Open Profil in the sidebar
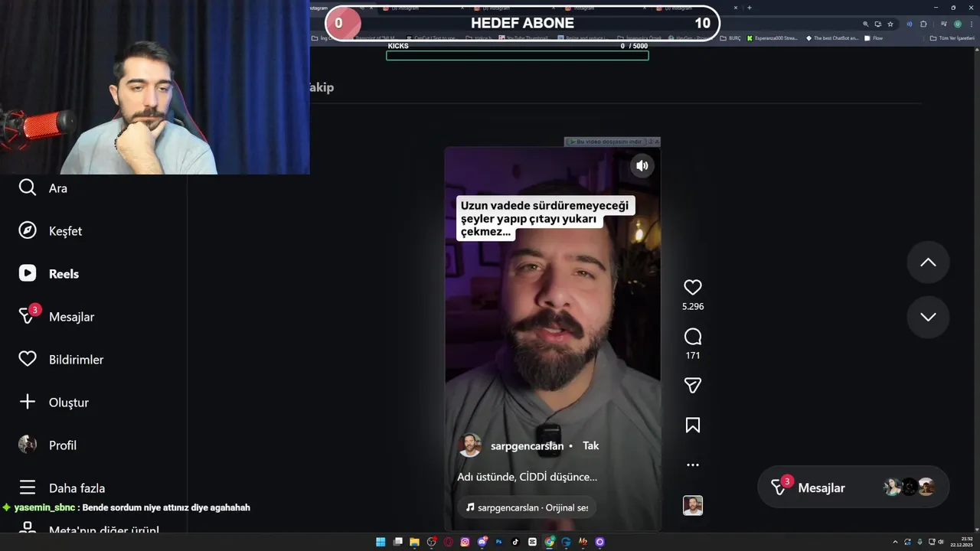Viewport: 980px width, 551px height. click(x=47, y=445)
